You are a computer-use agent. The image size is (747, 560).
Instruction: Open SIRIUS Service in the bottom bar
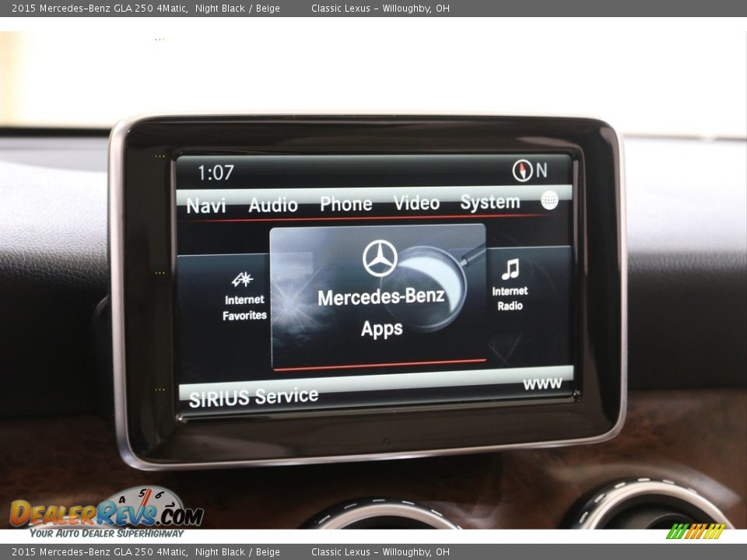(x=254, y=397)
